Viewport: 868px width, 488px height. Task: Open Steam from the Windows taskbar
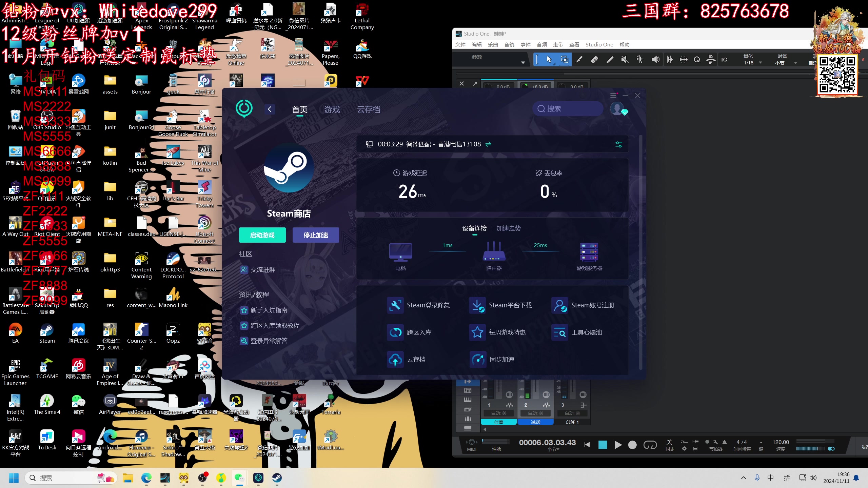coord(277,478)
